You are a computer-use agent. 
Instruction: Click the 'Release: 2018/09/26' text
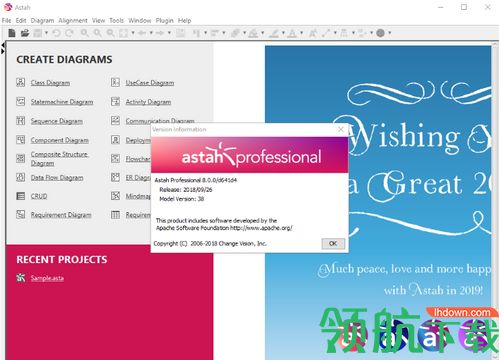(x=186, y=190)
